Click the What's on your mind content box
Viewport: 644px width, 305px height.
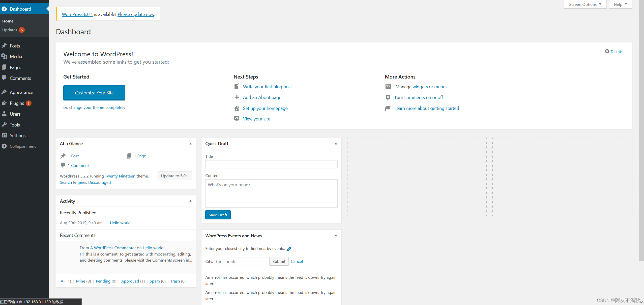(x=271, y=193)
